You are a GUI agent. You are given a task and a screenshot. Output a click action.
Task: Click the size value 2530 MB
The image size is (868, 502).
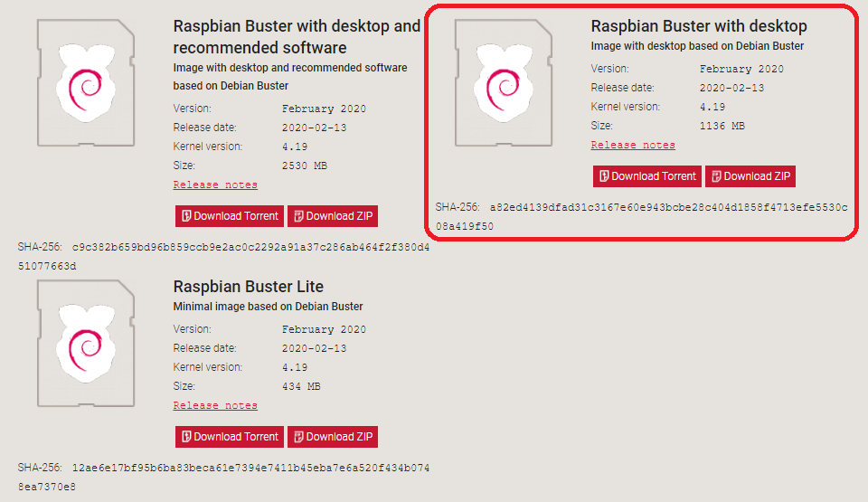click(x=305, y=166)
